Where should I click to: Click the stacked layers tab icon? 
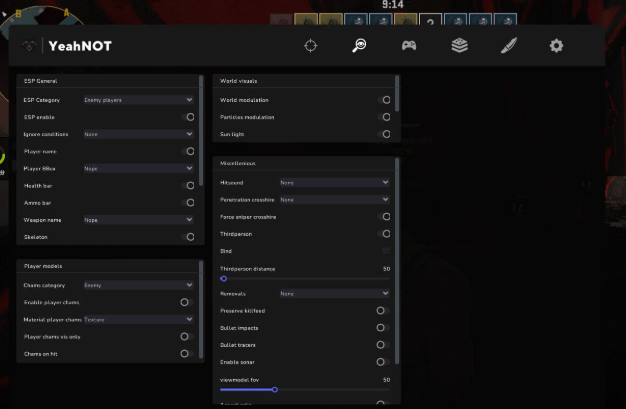[459, 46]
